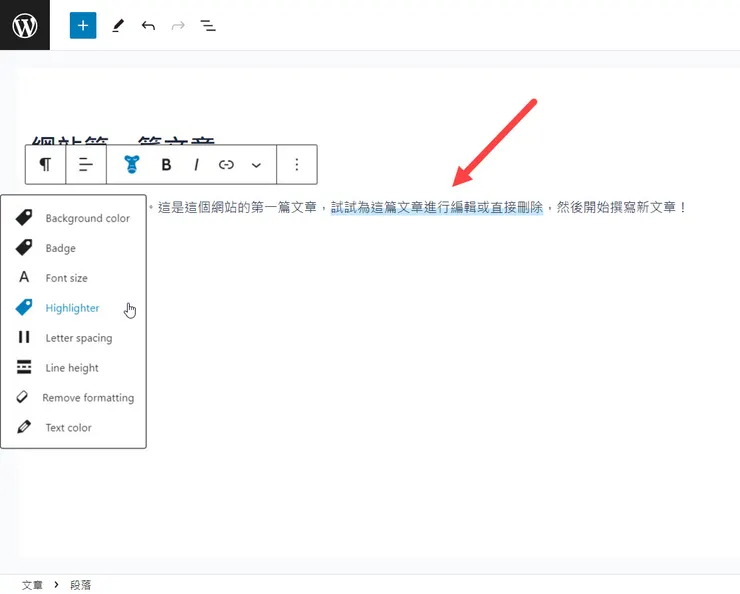740x594 pixels.
Task: Click Remove formatting menu entry
Action: [x=74, y=398]
